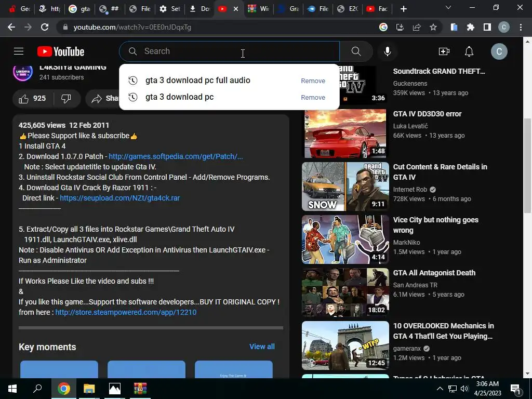
Task: Click the install app icon in address bar
Action: (400, 27)
